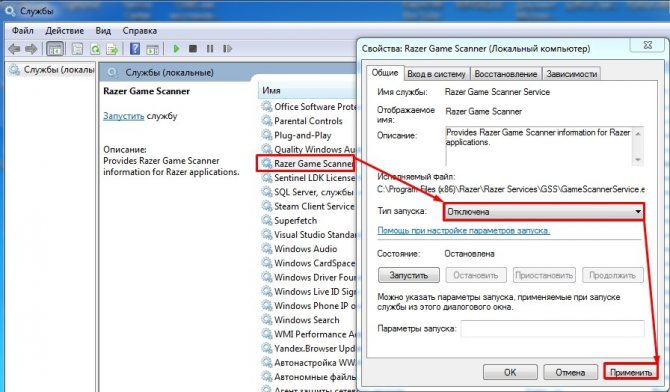
Task: Click the Export list toolbar icon
Action: point(112,49)
